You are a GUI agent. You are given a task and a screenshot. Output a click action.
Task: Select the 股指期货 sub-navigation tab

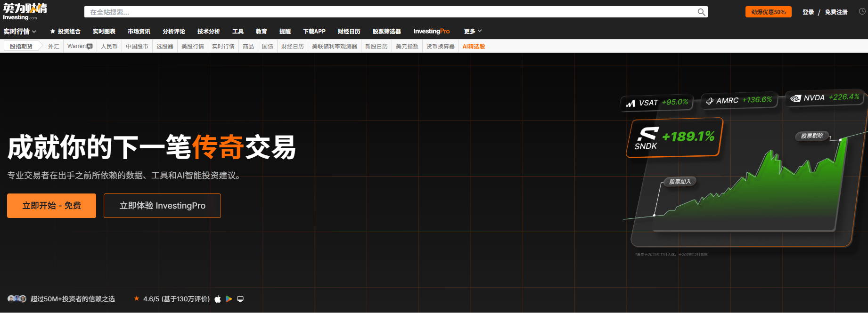[21, 46]
